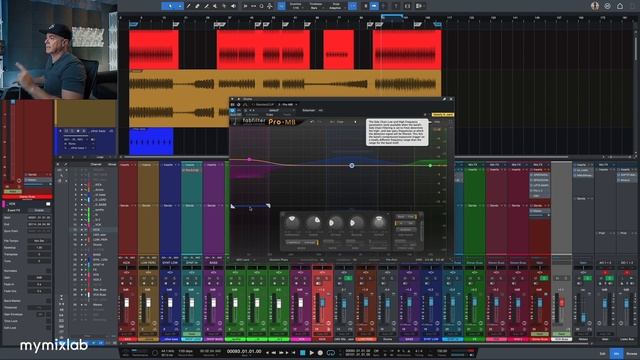Open the Inserts menu on the first red channel

point(125,165)
